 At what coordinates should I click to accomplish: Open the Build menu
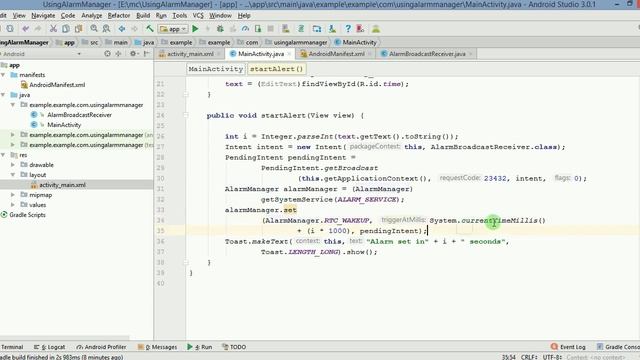click(x=143, y=16)
